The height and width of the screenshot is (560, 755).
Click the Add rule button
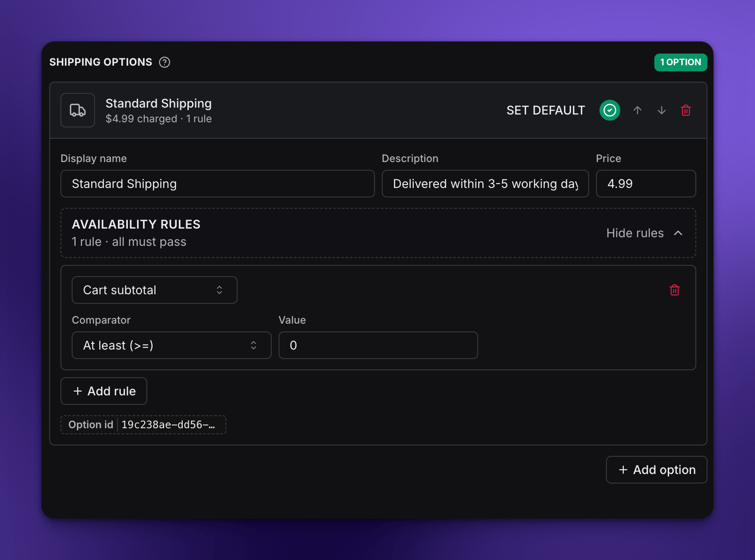point(104,391)
